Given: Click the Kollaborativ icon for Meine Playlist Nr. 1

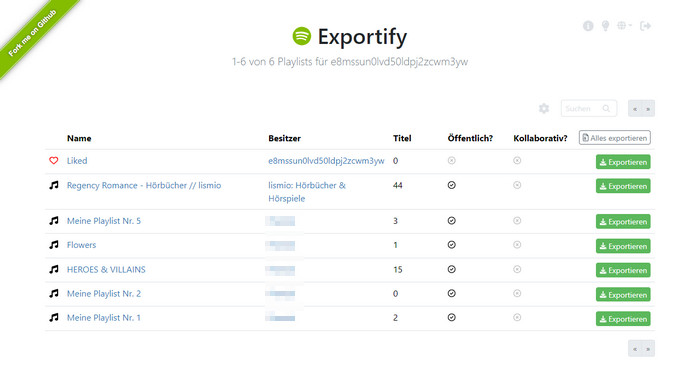Looking at the screenshot, I should (x=517, y=317).
